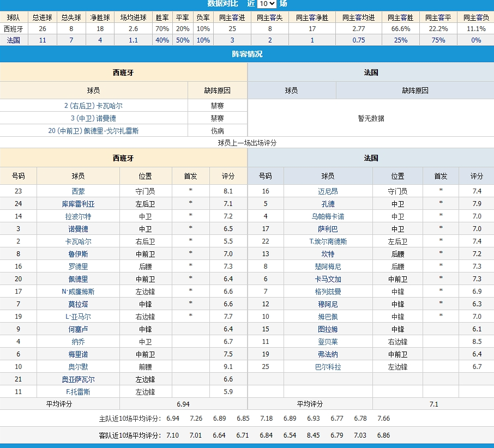
Task: Click the 阵容情况 title bar
Action: tap(247, 53)
